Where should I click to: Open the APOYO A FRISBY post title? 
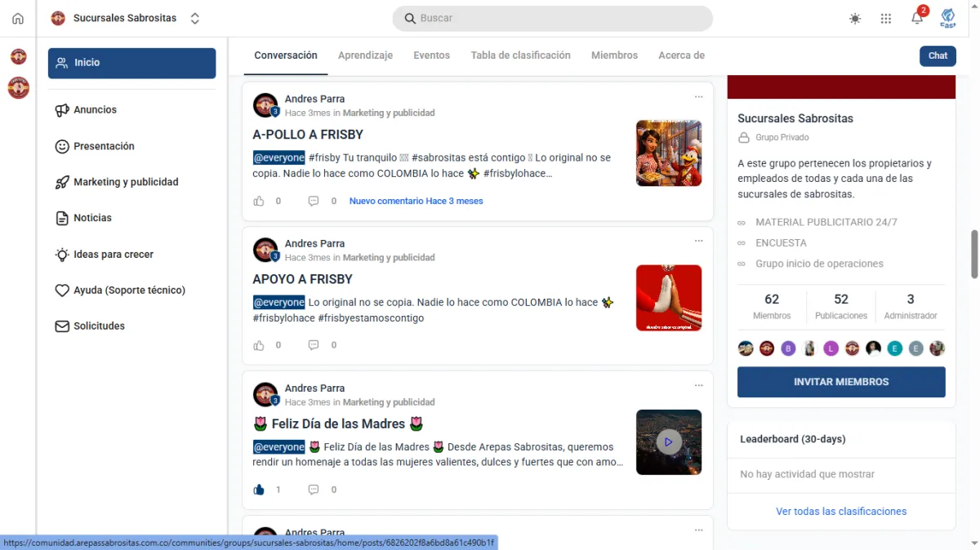point(302,279)
